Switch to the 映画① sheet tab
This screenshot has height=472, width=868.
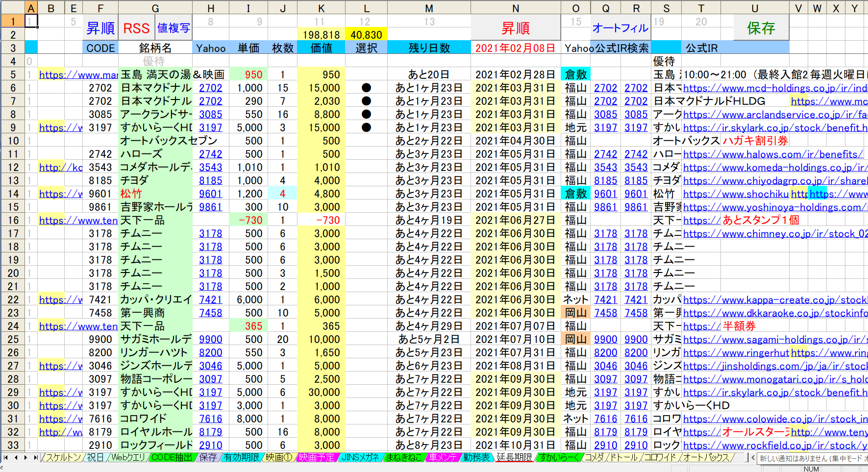click(x=279, y=457)
